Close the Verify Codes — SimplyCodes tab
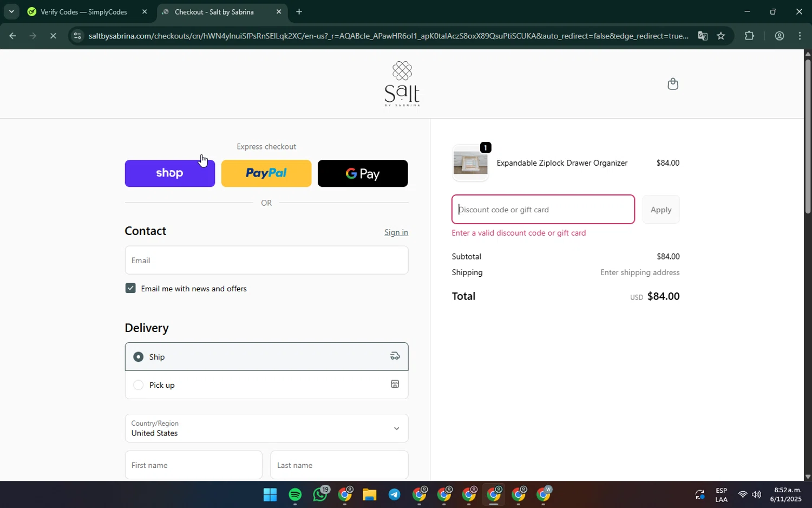This screenshot has height=508, width=812. point(145,12)
